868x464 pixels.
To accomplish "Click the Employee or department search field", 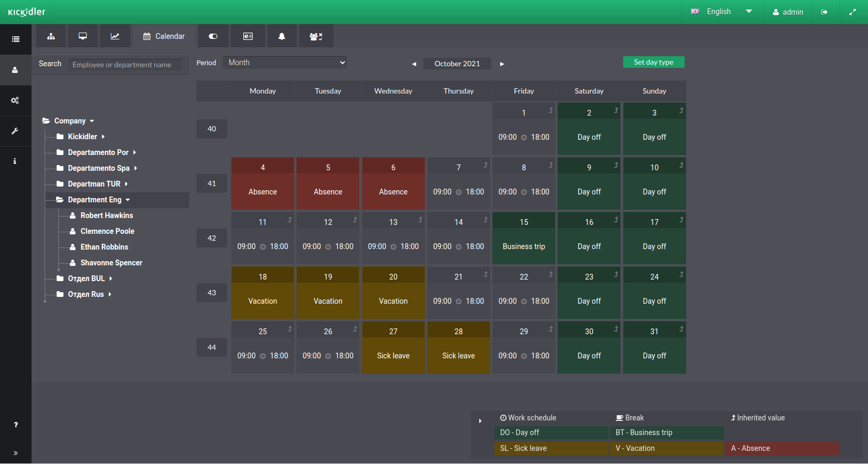I will pos(125,65).
